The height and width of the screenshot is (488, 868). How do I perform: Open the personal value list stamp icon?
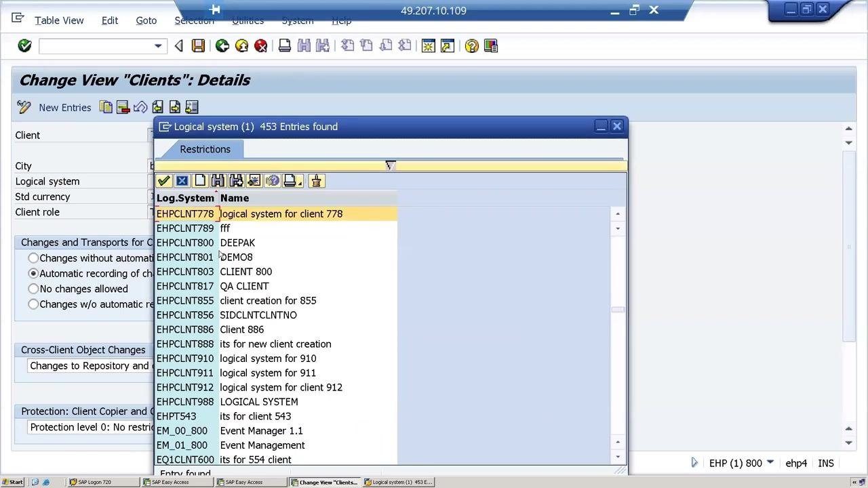coord(316,181)
